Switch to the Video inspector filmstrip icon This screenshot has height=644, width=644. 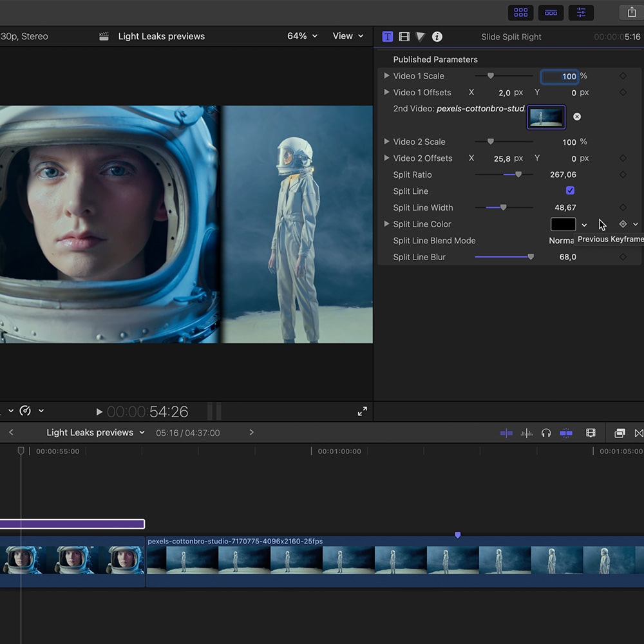click(404, 37)
